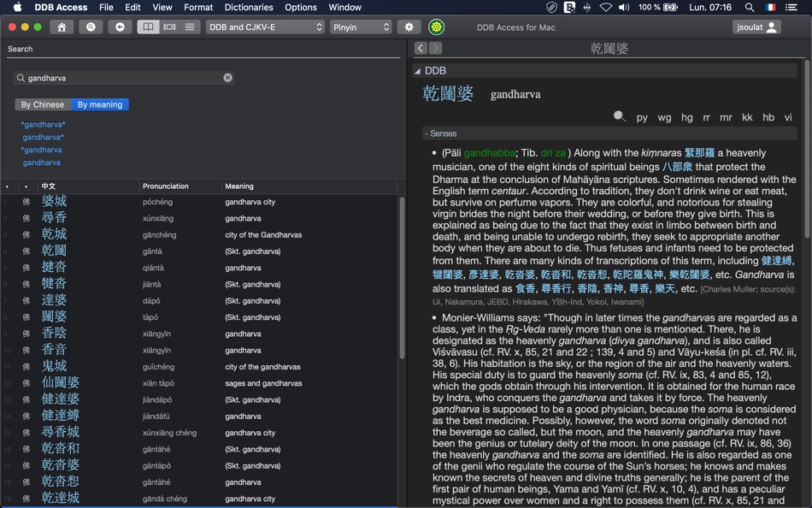
Task: Show the py pronunciation
Action: pyautogui.click(x=642, y=118)
